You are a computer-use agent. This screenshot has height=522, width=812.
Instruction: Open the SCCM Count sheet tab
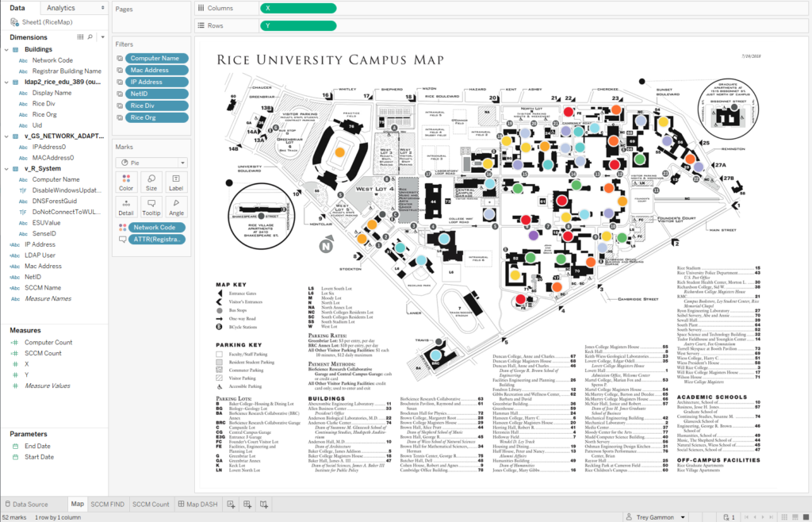click(x=151, y=504)
